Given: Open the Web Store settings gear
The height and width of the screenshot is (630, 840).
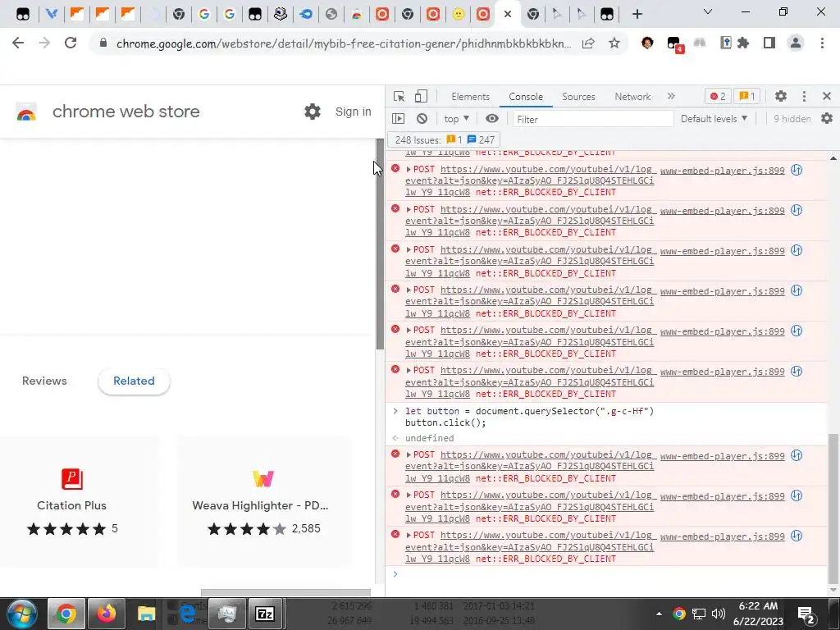Looking at the screenshot, I should coord(313,112).
